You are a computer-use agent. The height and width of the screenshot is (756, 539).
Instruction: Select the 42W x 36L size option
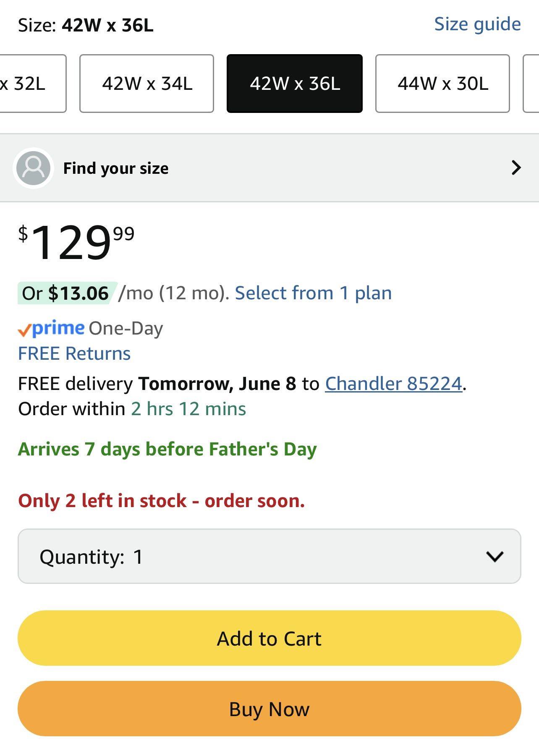pos(294,84)
